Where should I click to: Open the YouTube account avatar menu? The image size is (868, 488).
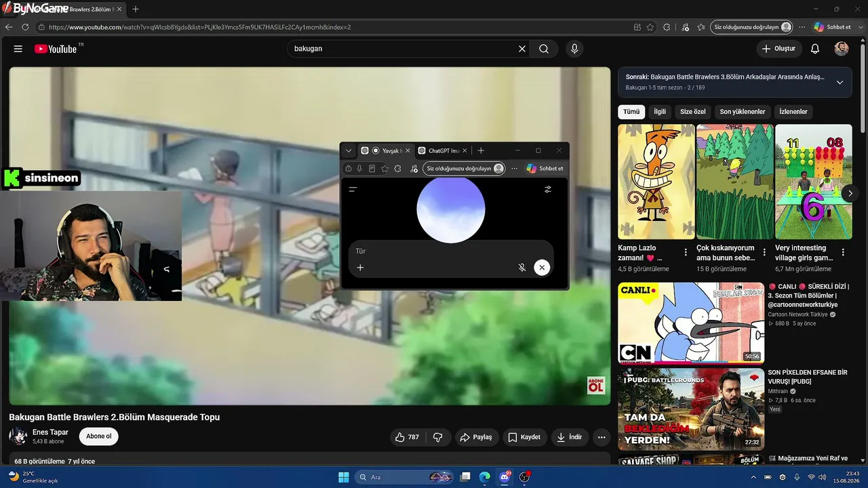point(841,49)
